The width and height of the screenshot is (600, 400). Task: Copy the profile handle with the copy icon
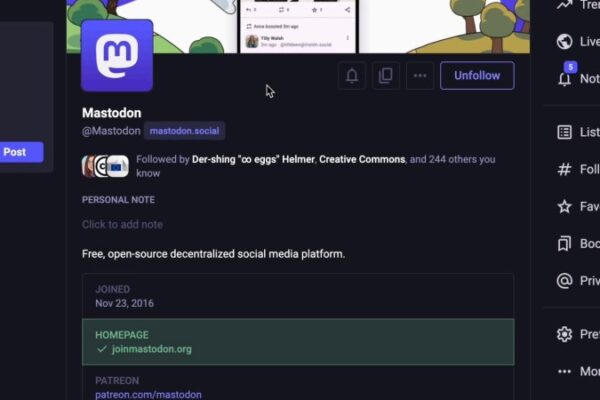(x=386, y=76)
